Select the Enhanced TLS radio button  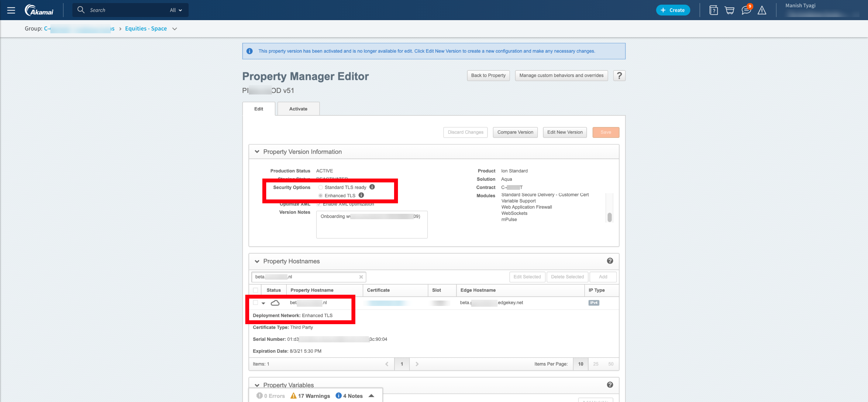320,196
